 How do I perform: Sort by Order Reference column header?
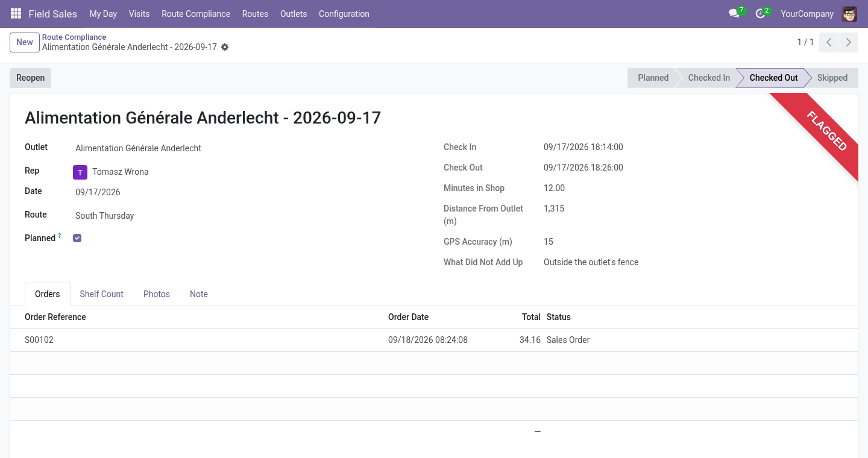(55, 317)
